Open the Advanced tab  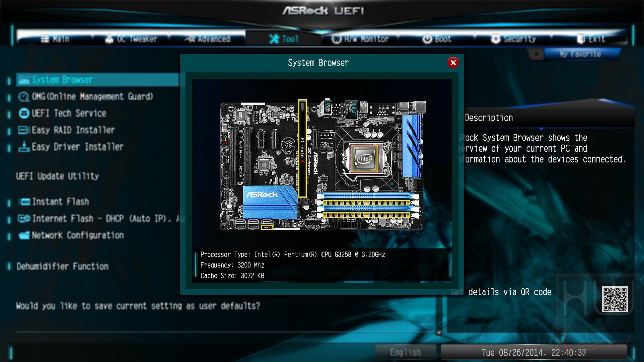coord(207,39)
